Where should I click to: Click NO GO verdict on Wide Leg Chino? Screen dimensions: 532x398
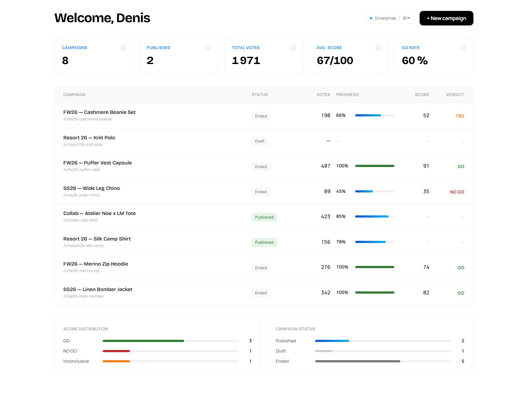tap(457, 192)
